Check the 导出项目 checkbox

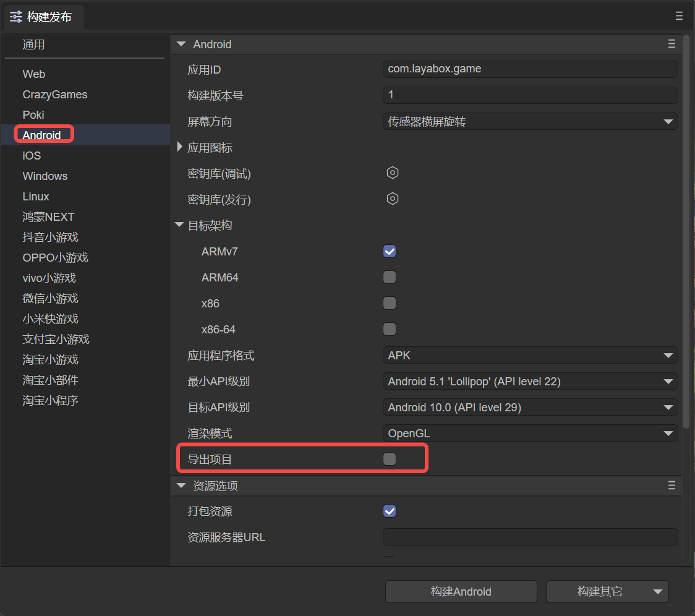tap(390, 459)
